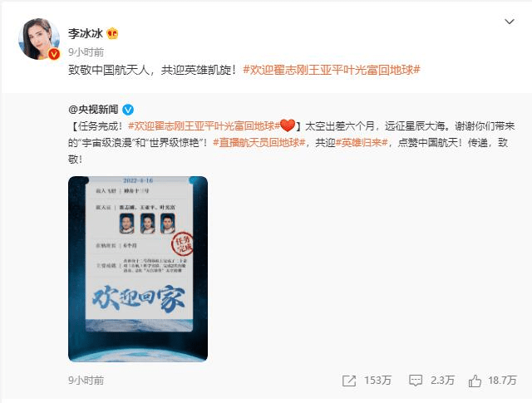This screenshot has width=532, height=403.
Task: Click the repost share icon
Action: [349, 381]
